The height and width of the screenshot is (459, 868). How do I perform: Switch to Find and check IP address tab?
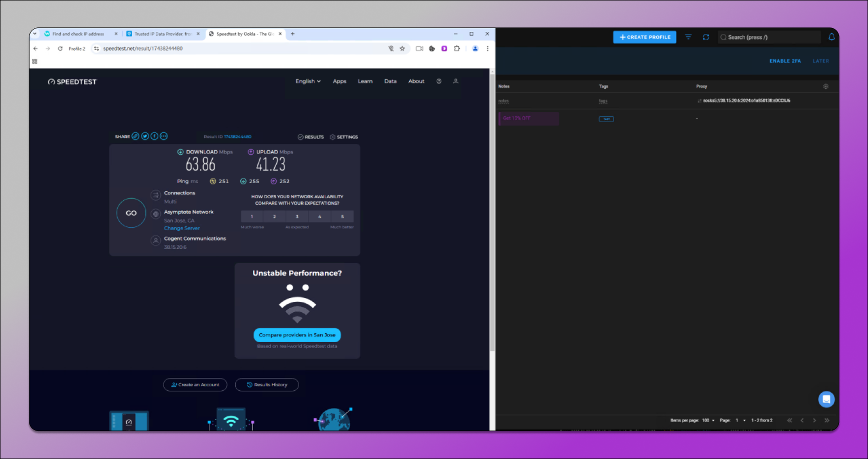pos(79,34)
